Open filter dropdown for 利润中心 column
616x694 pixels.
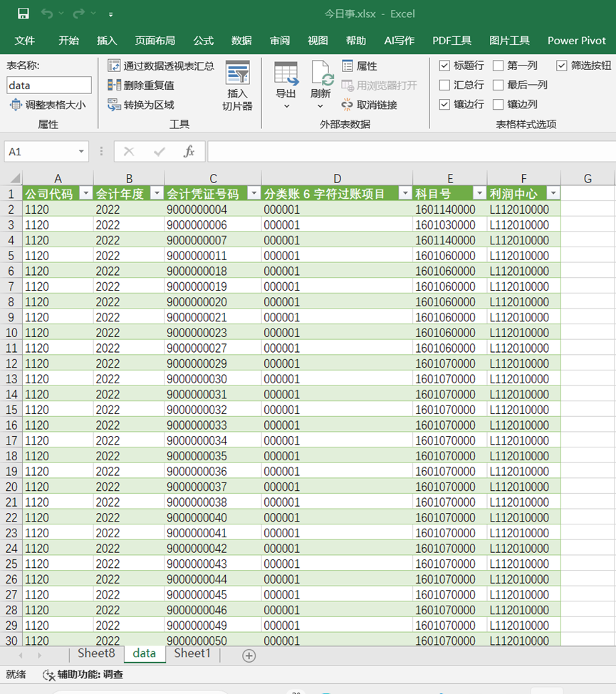(x=553, y=193)
